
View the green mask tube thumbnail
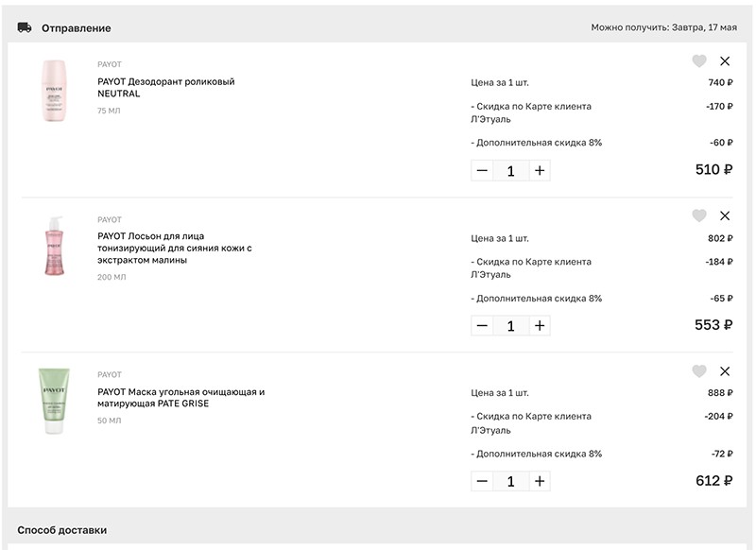tap(54, 401)
